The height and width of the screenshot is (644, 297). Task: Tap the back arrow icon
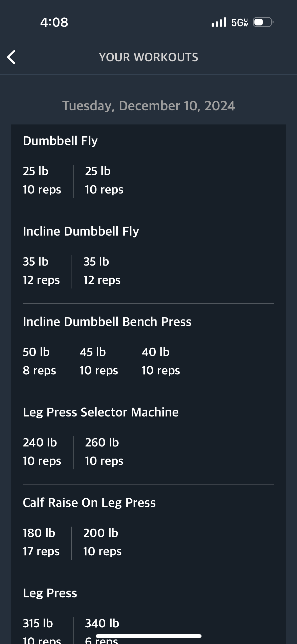tap(11, 57)
